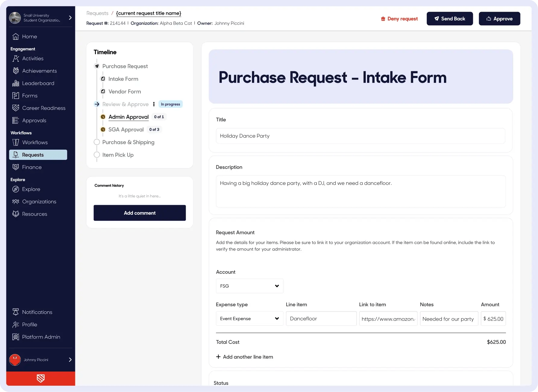
Task: Click the Description text area
Action: (x=360, y=191)
